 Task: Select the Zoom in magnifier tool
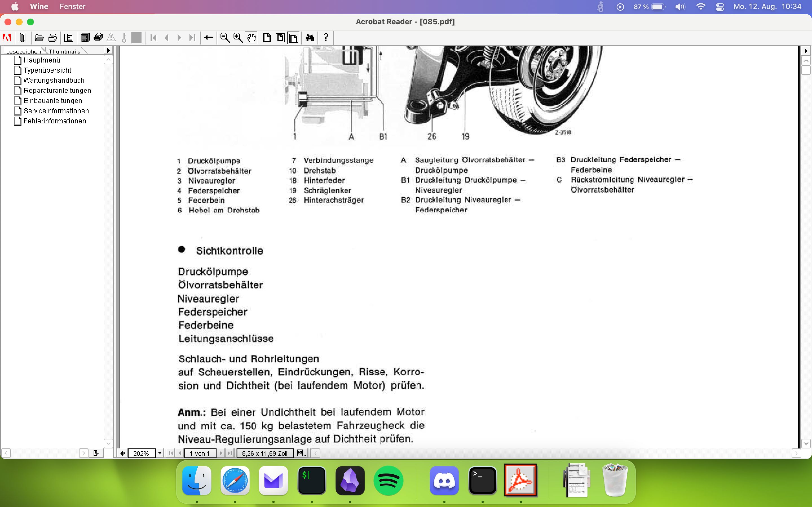tap(238, 37)
